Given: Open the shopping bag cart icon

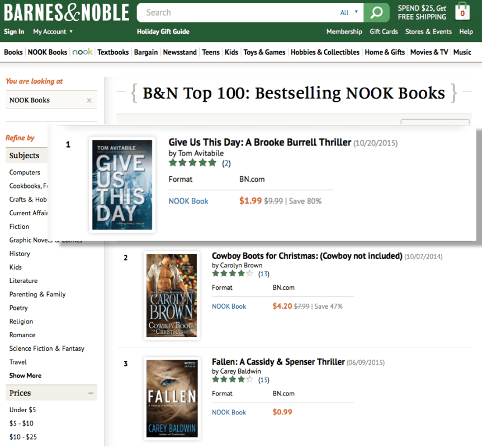Looking at the screenshot, I should point(462,12).
